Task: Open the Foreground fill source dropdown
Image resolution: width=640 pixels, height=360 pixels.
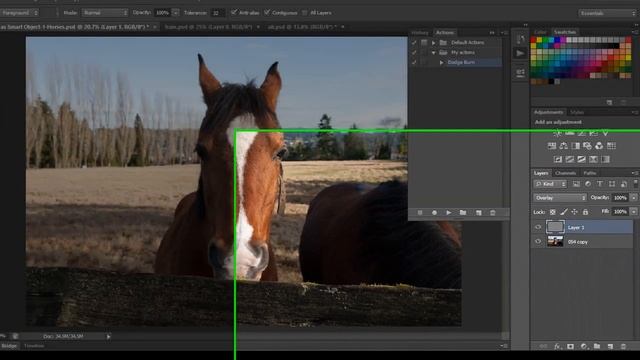Action: tap(19, 13)
